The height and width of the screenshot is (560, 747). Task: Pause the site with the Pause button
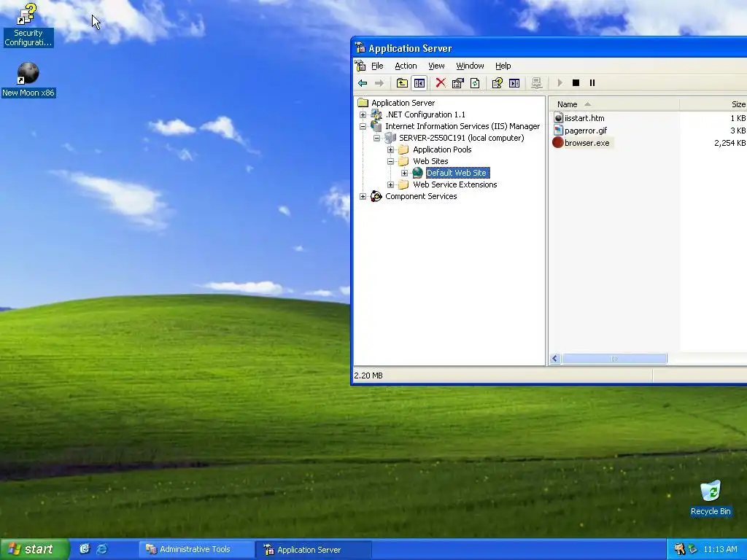592,83
